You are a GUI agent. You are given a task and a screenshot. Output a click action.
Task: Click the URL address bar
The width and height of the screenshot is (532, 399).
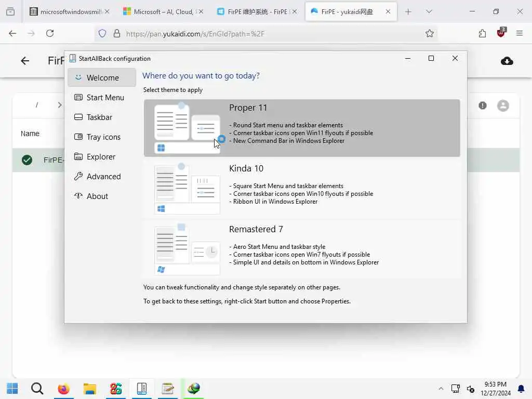(267, 34)
